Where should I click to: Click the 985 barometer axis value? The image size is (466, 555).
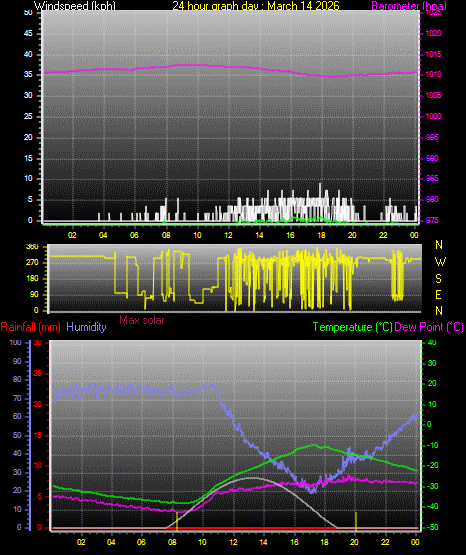[x=432, y=178]
